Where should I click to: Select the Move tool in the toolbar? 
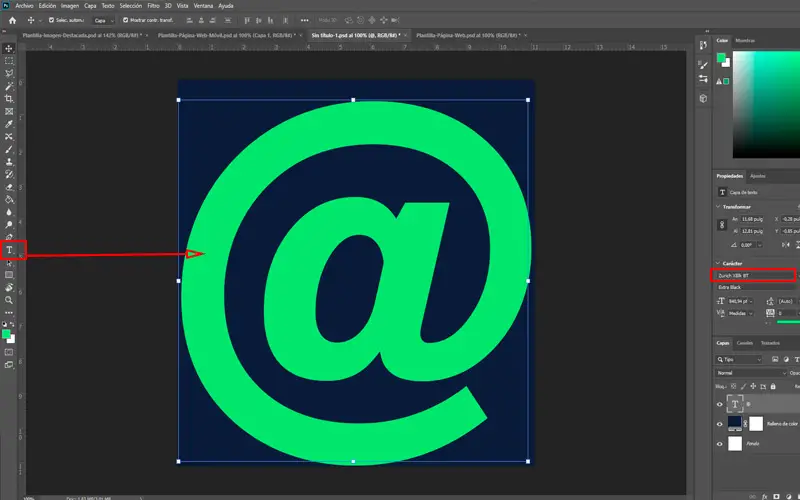tap(9, 48)
